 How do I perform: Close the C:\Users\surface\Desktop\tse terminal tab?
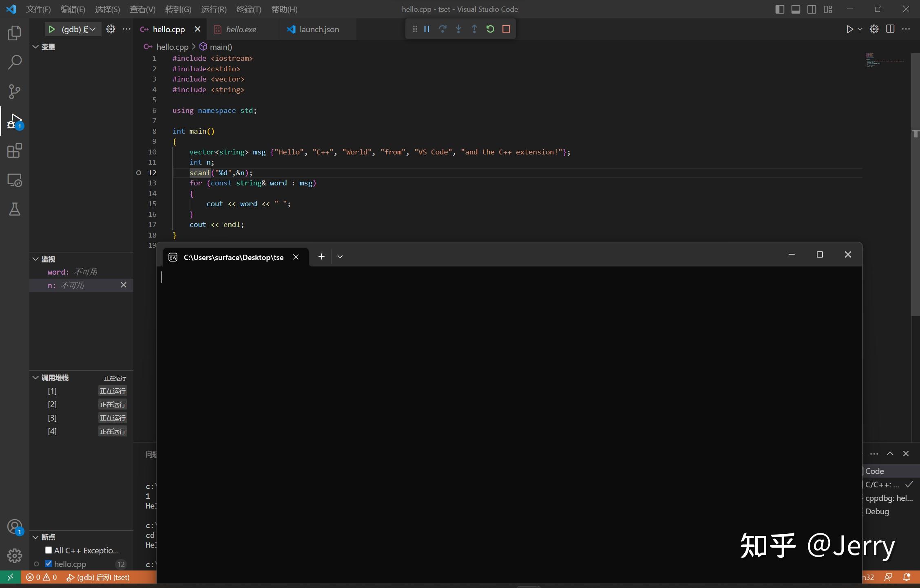pos(296,257)
